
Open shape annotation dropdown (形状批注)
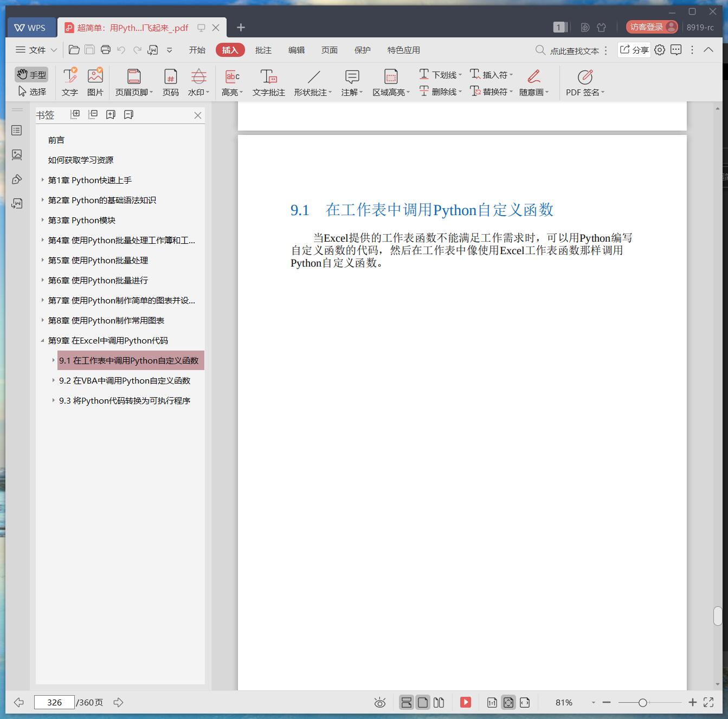point(313,82)
